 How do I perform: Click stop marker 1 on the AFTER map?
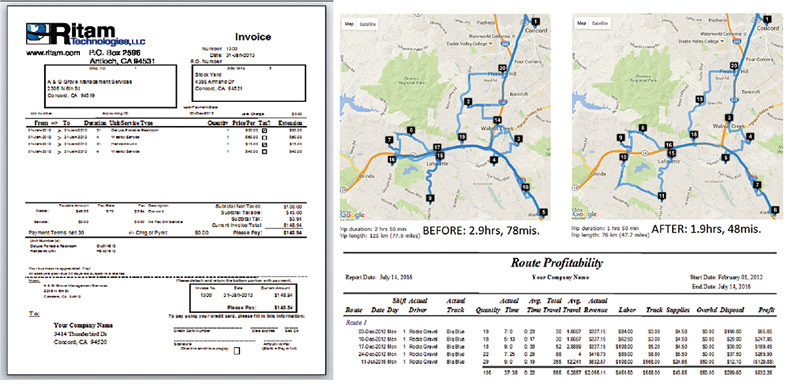[x=766, y=19]
